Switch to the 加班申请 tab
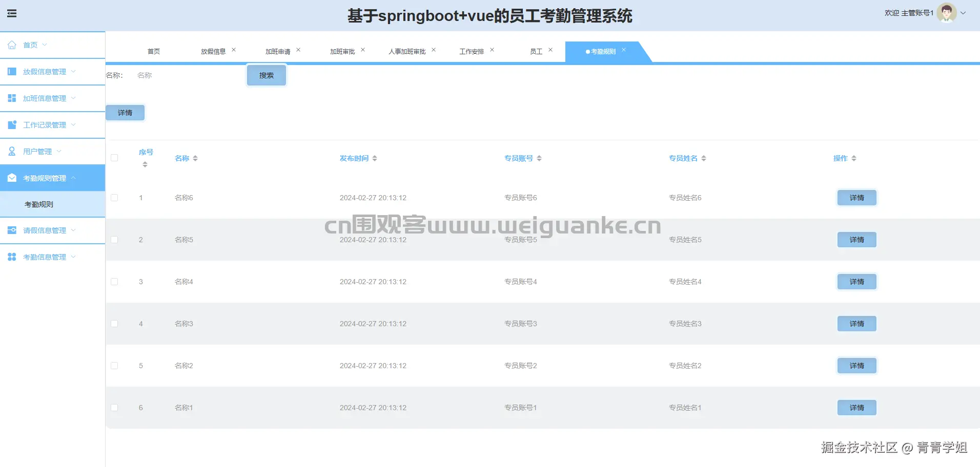 [x=278, y=52]
